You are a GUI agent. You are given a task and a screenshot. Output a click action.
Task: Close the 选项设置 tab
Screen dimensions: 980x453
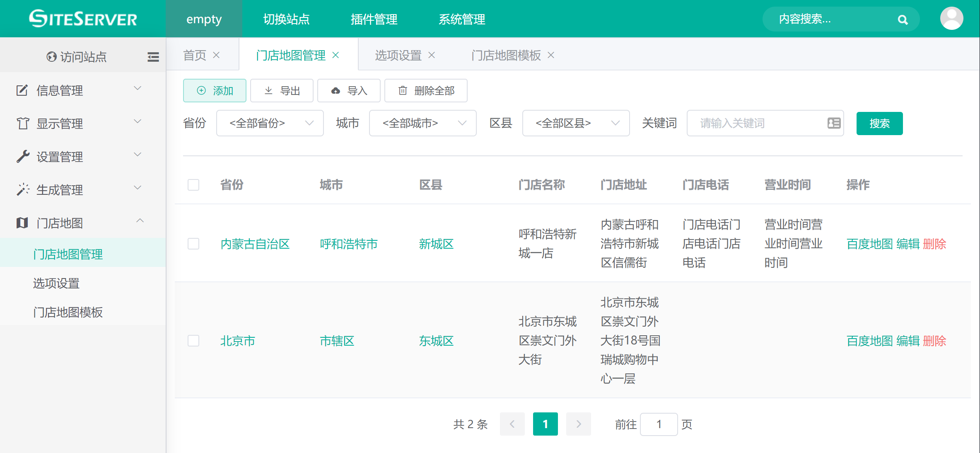pyautogui.click(x=432, y=55)
